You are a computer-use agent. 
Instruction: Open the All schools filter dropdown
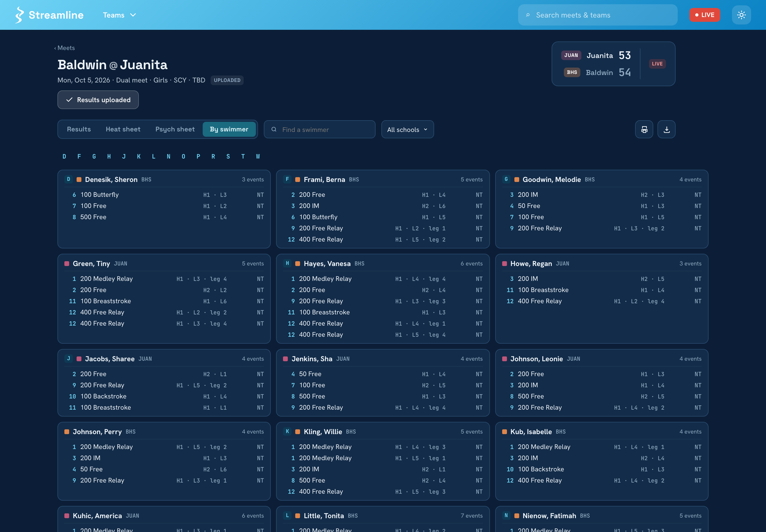pyautogui.click(x=407, y=129)
